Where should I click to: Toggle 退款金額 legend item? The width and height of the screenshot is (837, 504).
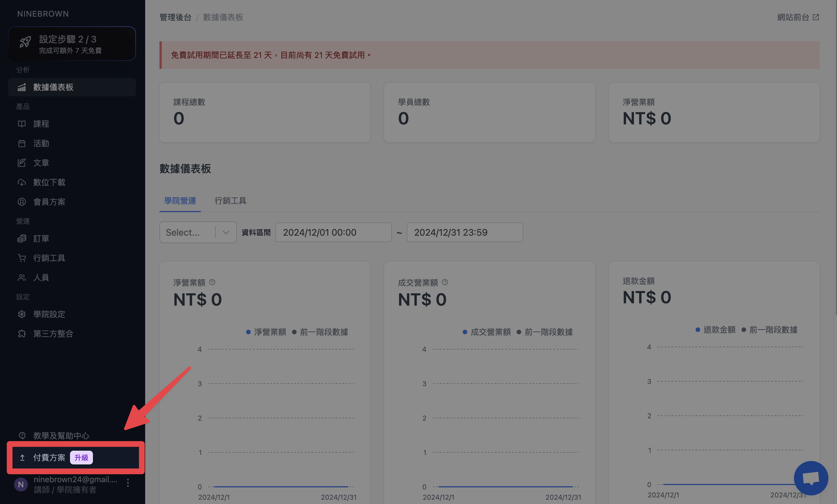point(715,329)
